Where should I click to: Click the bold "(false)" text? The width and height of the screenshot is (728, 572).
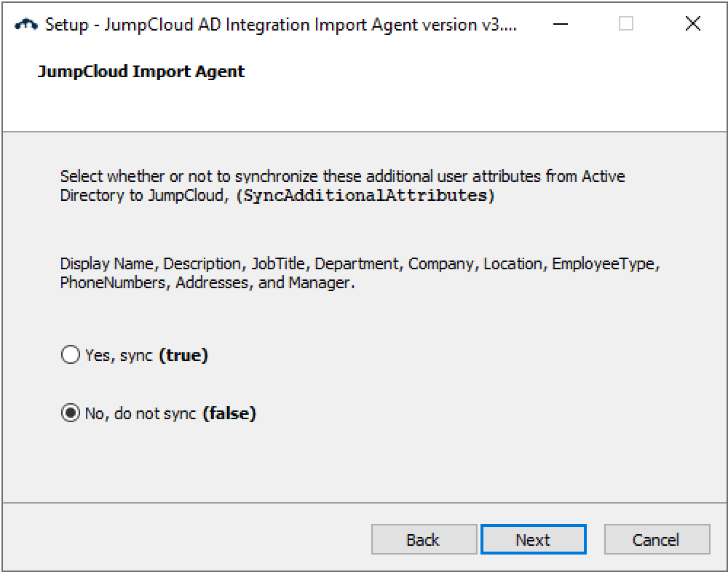(x=229, y=413)
